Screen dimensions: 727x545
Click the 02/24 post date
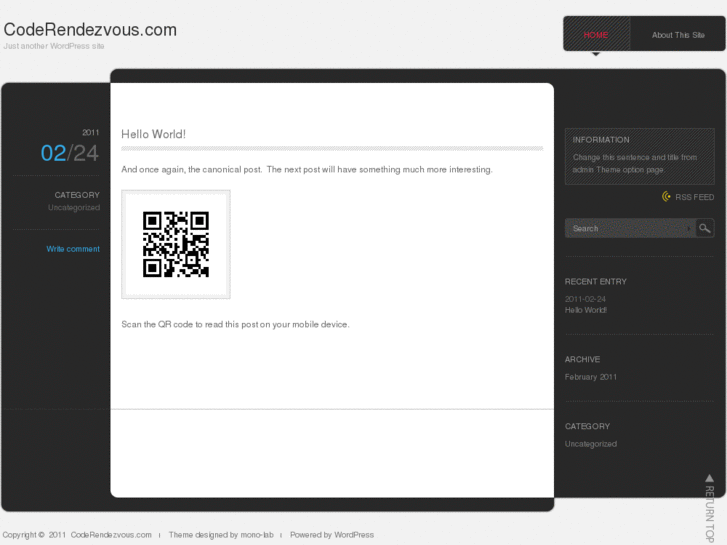70,153
